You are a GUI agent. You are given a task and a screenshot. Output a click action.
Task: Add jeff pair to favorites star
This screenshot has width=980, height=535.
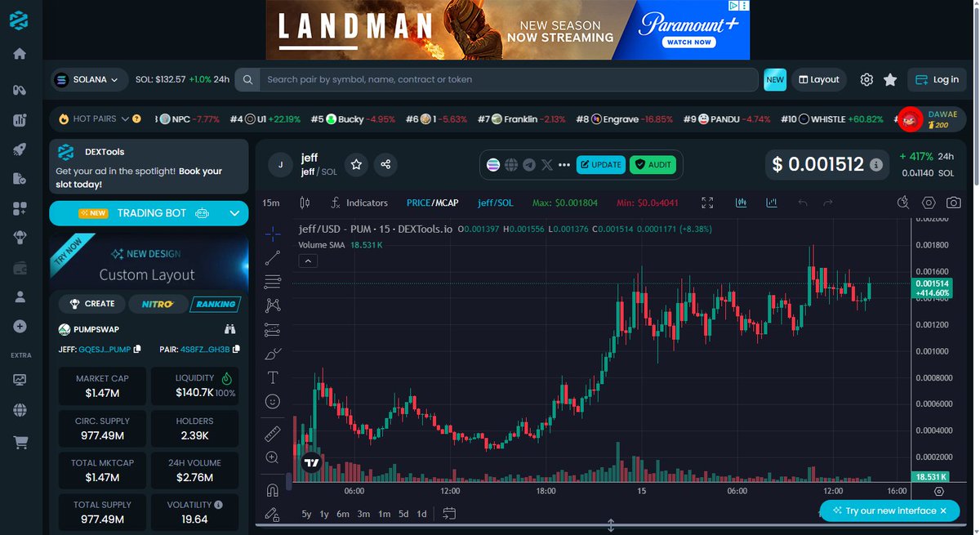[x=356, y=165]
